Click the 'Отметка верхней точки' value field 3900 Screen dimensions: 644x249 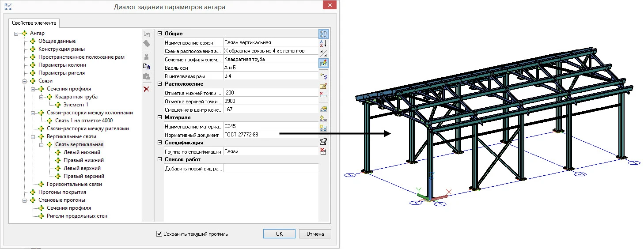(x=270, y=101)
